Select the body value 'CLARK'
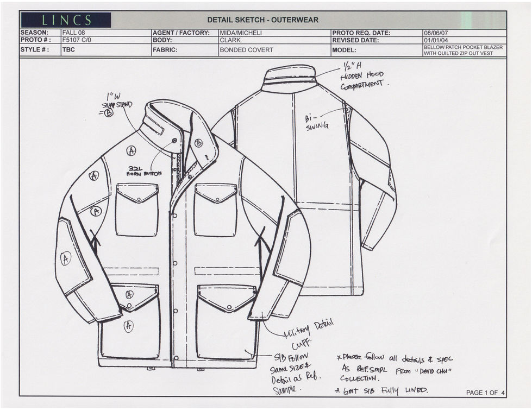The image size is (532, 411). coord(230,40)
